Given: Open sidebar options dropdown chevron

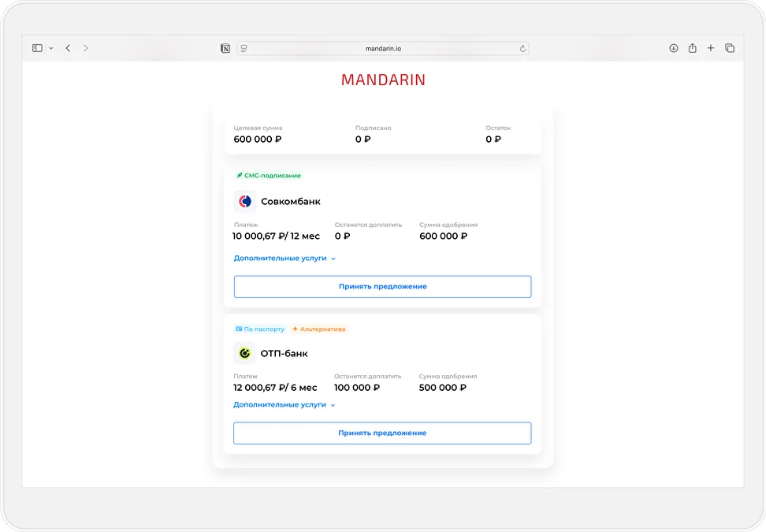Looking at the screenshot, I should point(50,48).
